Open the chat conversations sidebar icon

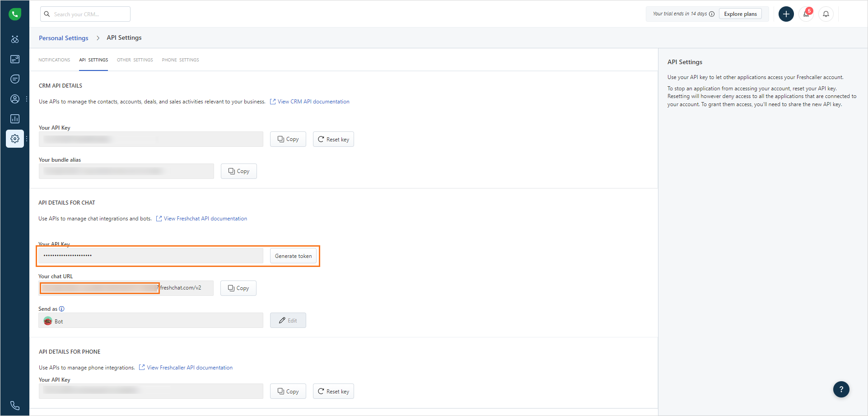15,79
